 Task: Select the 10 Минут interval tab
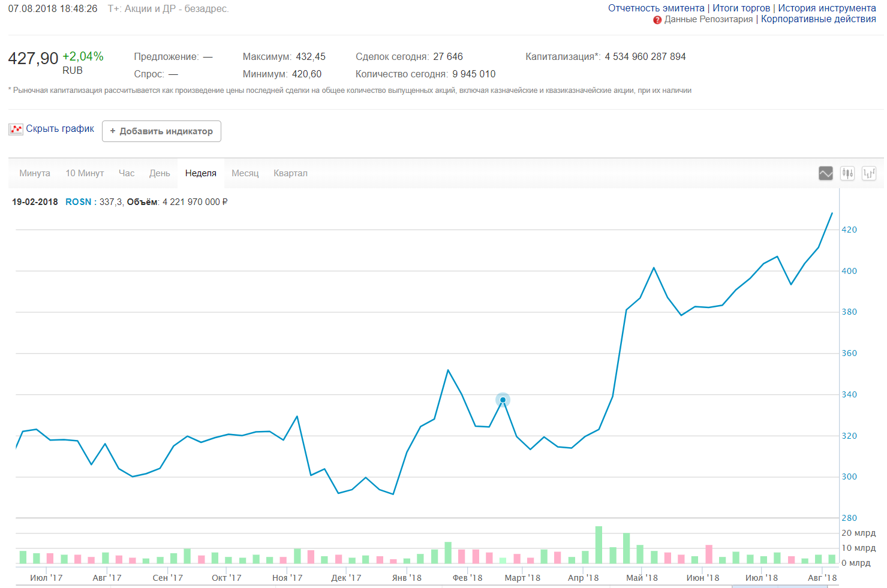coord(85,173)
